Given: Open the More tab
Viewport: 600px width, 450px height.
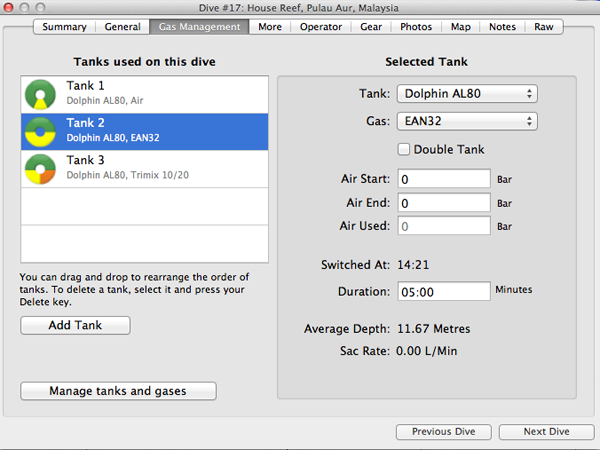Looking at the screenshot, I should 270,27.
